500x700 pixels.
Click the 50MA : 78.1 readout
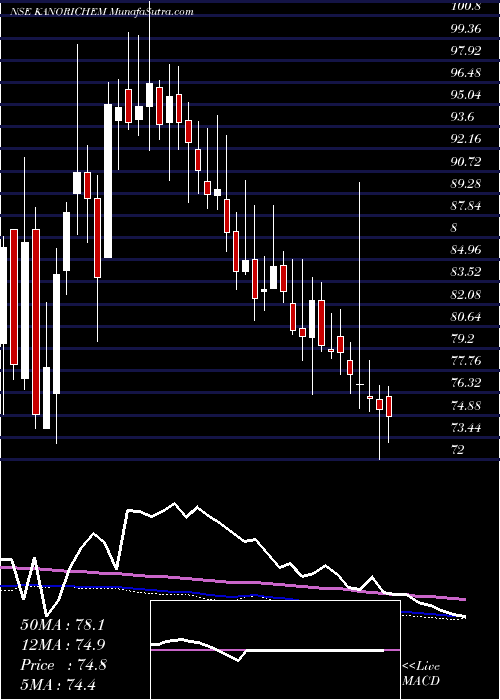[63, 625]
